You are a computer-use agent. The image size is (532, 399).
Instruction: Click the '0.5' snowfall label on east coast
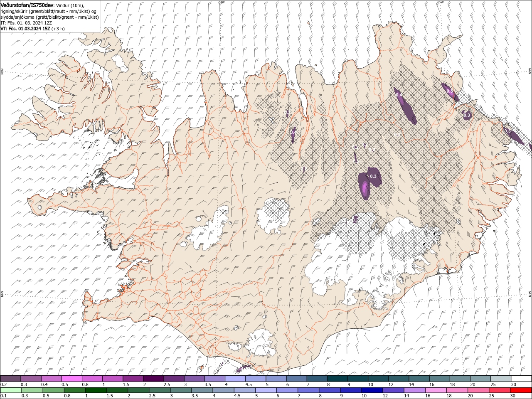449,91
